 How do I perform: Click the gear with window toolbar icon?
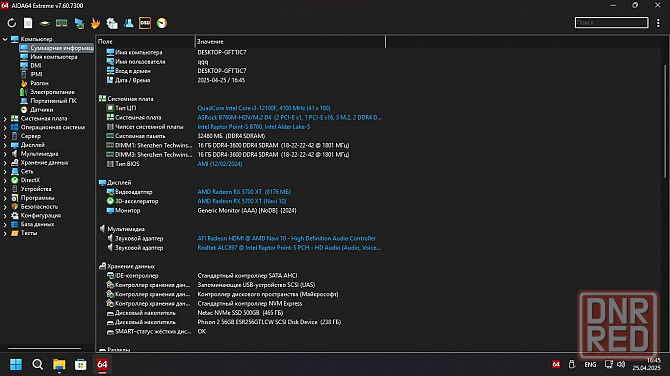coord(112,23)
